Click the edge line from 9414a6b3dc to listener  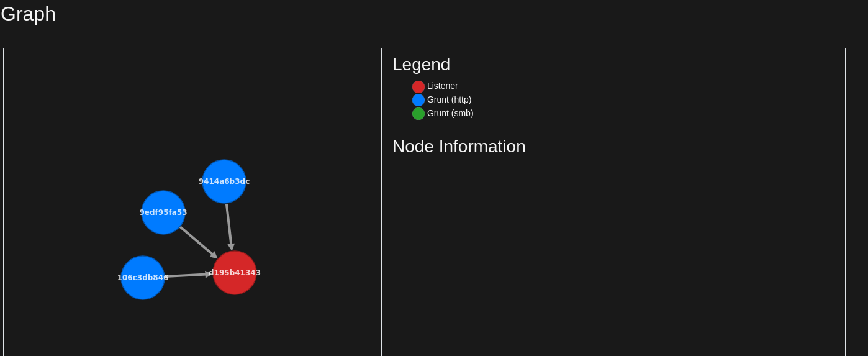coord(228,224)
